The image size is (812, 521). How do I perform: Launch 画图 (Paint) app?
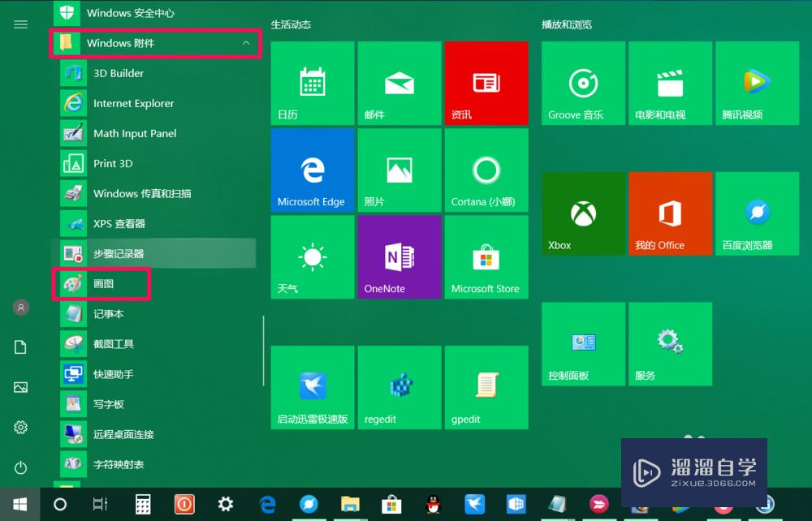[x=154, y=283]
